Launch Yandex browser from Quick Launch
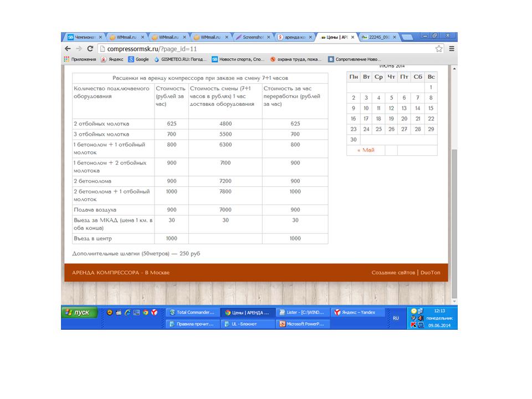Screen dimensions: 532x399 (155, 312)
